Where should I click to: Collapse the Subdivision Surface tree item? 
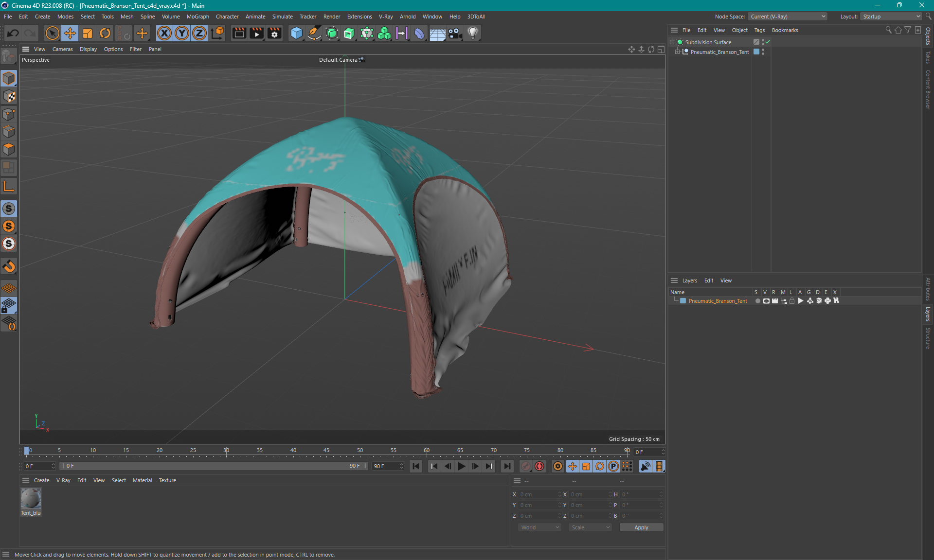coord(672,42)
